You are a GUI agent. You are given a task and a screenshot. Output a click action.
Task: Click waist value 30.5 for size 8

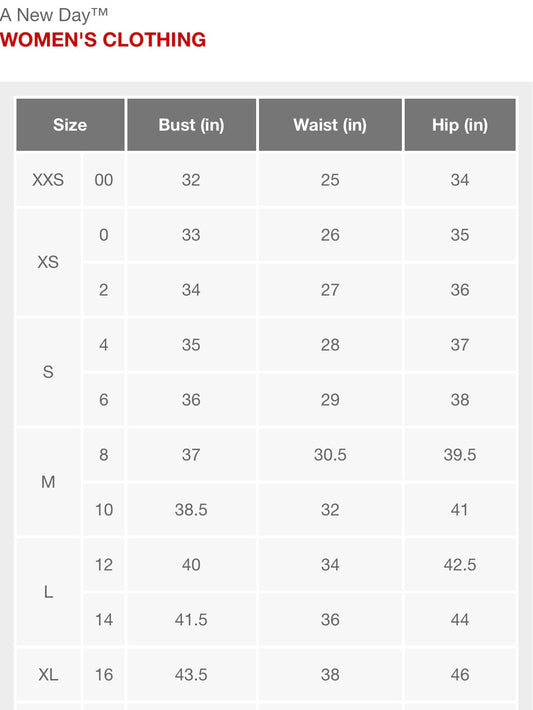click(x=330, y=455)
